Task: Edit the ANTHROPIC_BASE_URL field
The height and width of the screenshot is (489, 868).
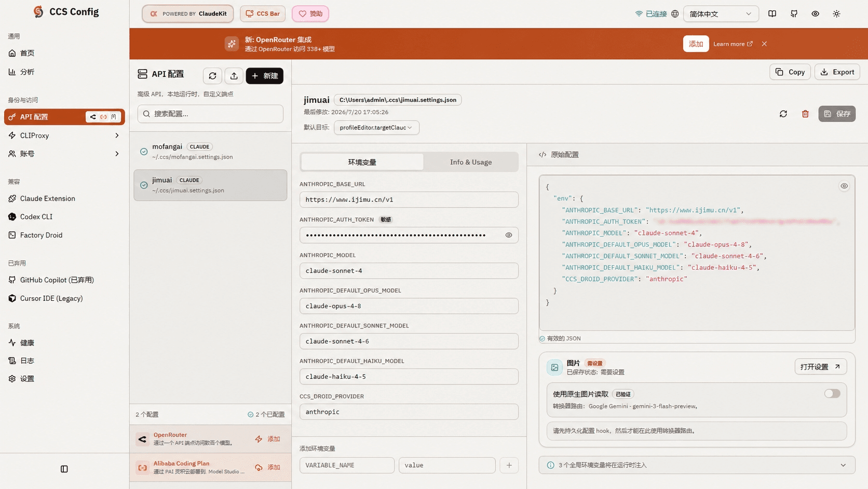Action: click(x=409, y=200)
